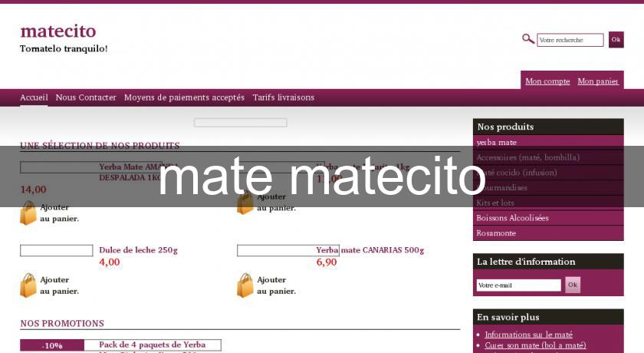This screenshot has height=353, width=644.
Task: Click the magnifying glass search icon
Action: click(527, 39)
